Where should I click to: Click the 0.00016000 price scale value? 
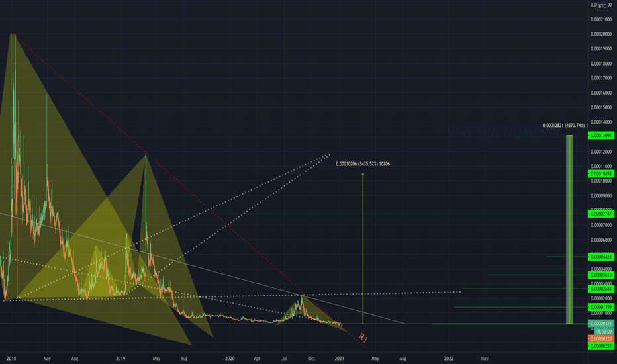pyautogui.click(x=601, y=93)
